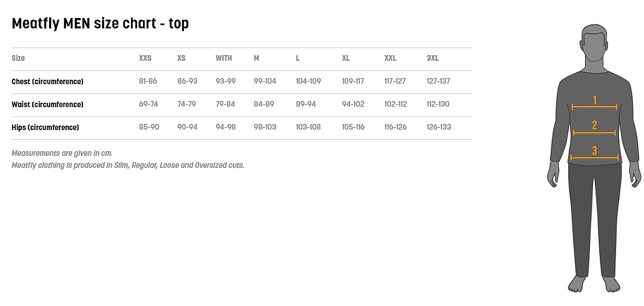Click the WITH size column header

click(x=224, y=58)
